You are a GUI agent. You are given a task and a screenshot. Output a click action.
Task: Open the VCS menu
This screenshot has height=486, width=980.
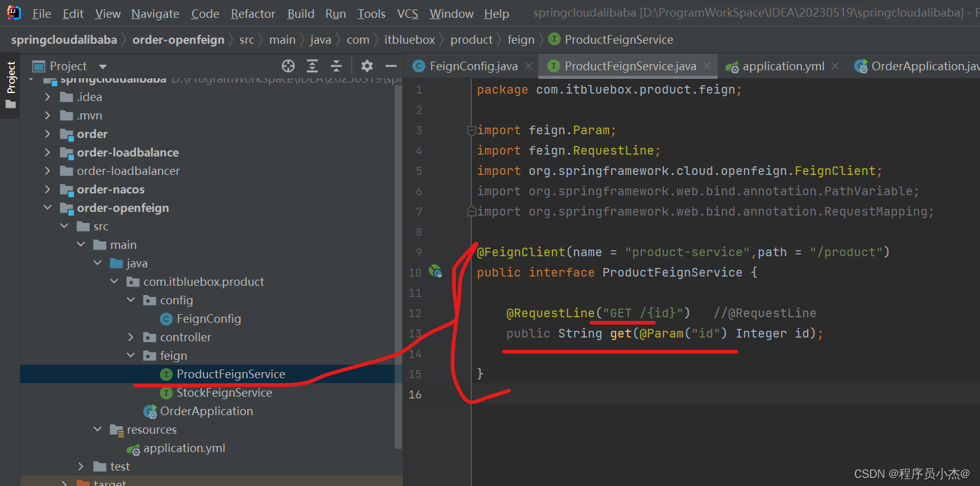point(407,14)
